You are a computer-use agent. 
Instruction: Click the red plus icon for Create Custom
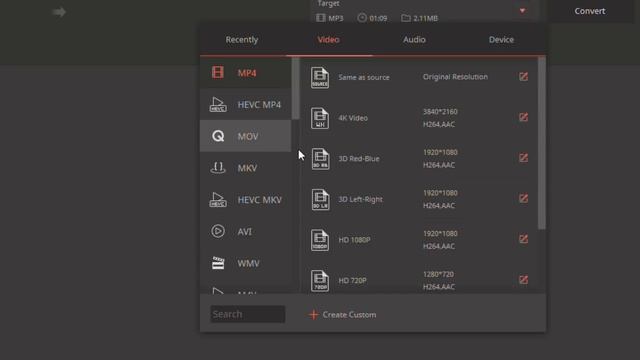pyautogui.click(x=313, y=315)
